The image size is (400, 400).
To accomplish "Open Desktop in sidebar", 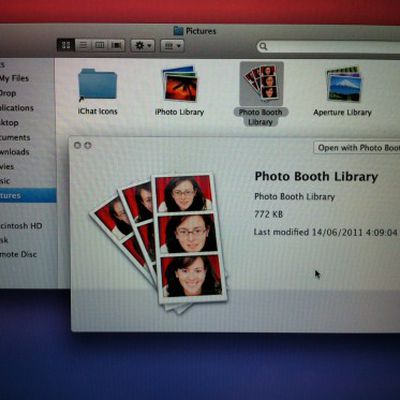I will click(9, 122).
